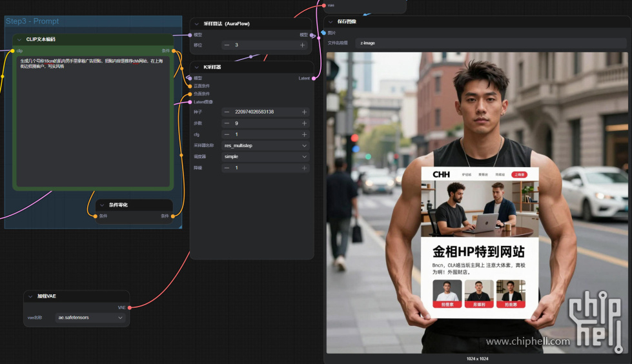Click the yellow clip input socket
Viewport: 632px width, 364px height.
point(13,50)
